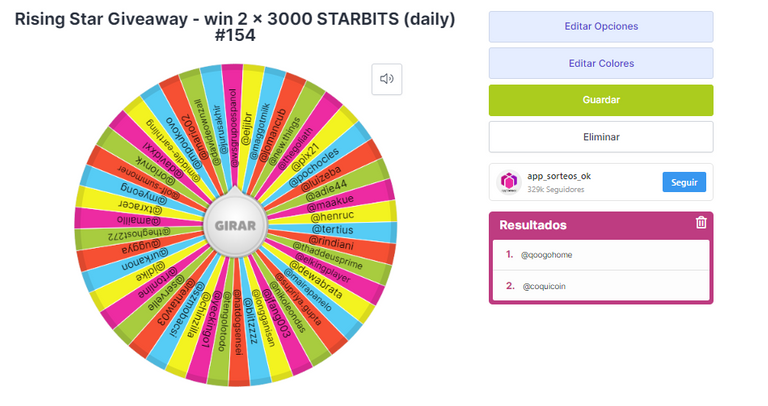Select the second result @coquicoin

pos(601,286)
